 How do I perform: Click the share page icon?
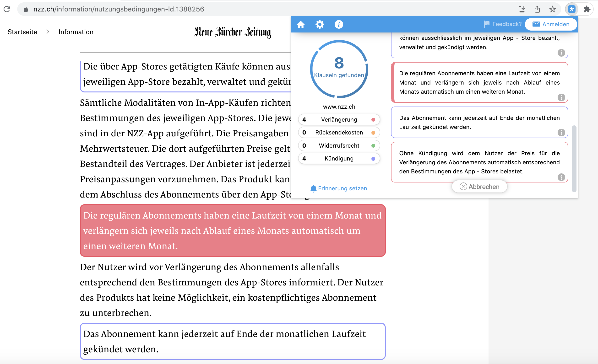[x=537, y=9]
